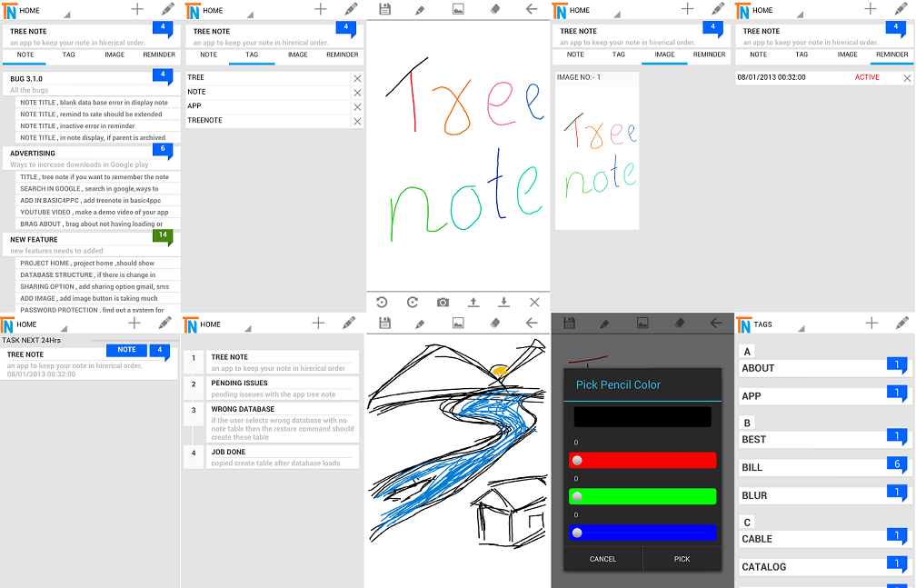Save the colorful Tree note drawing
This screenshot has width=916, height=588.
click(x=384, y=9)
